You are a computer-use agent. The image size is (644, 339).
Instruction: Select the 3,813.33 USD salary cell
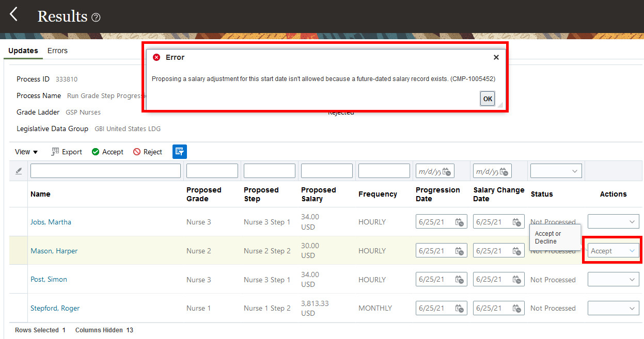click(x=315, y=308)
